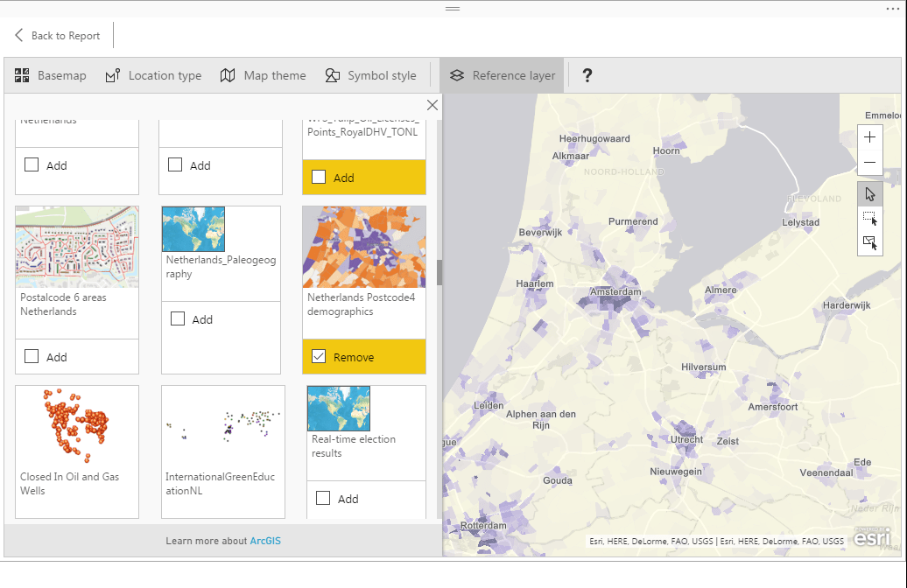Open the Basemap options
907x588 pixels.
tap(50, 75)
